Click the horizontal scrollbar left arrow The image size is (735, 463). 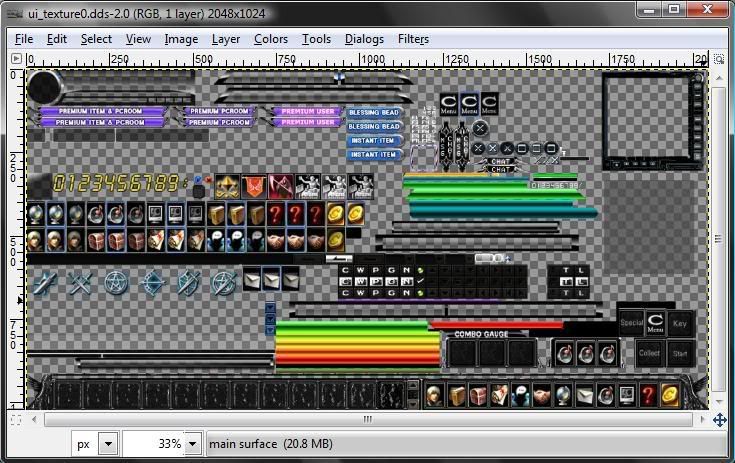point(34,419)
